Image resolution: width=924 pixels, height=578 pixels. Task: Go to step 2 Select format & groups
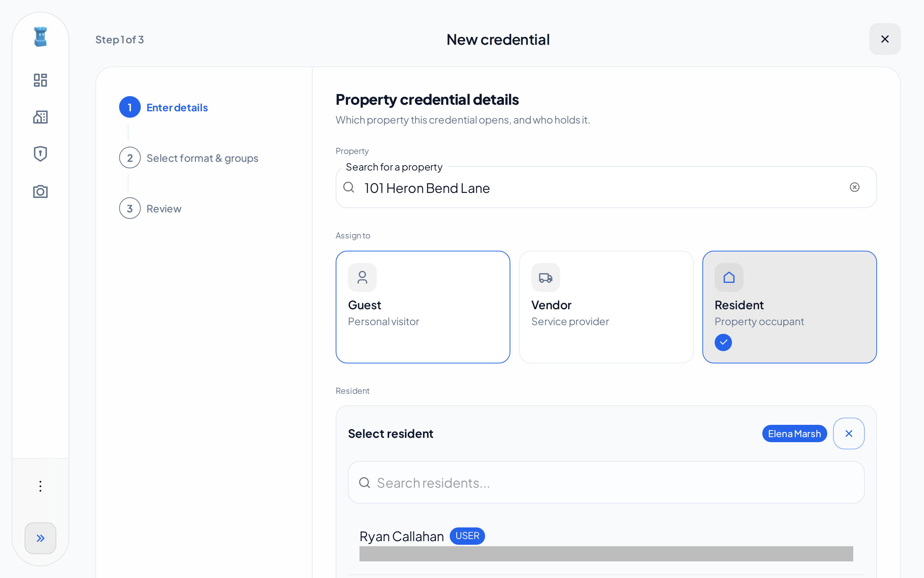pyautogui.click(x=189, y=158)
